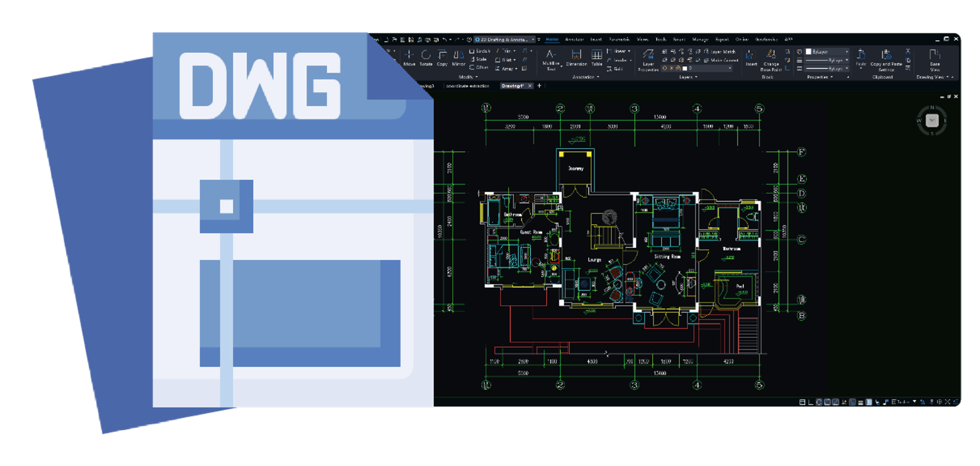980x466 pixels.
Task: Switch to the Insert ribbon tab
Action: (x=596, y=39)
